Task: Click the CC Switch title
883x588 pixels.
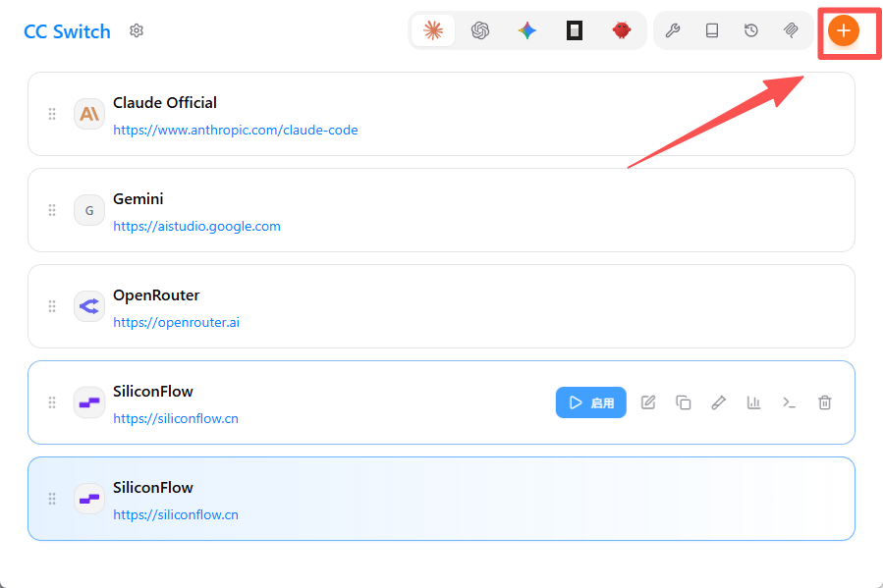Action: click(x=67, y=31)
